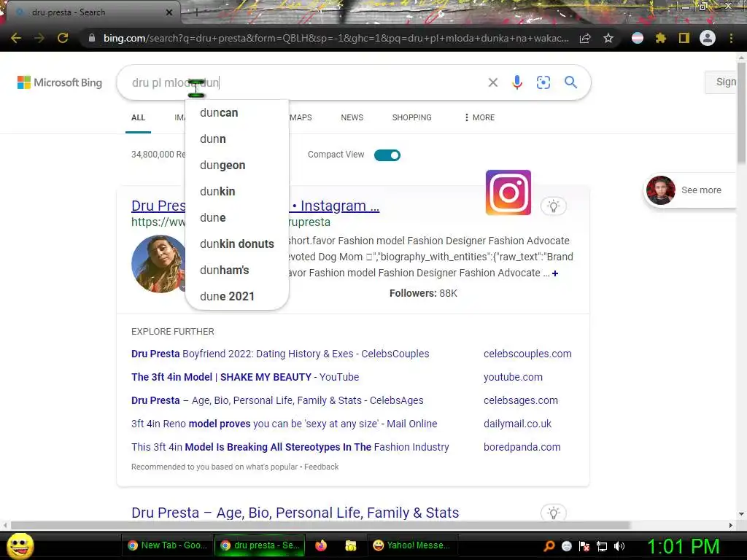Click the round striped extension icon
The width and height of the screenshot is (747, 560).
click(x=638, y=38)
